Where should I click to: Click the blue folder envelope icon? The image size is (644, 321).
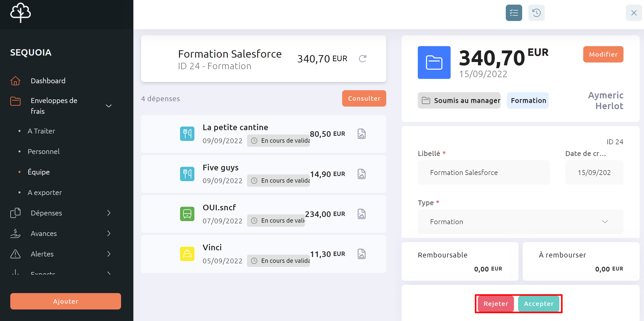click(x=434, y=63)
